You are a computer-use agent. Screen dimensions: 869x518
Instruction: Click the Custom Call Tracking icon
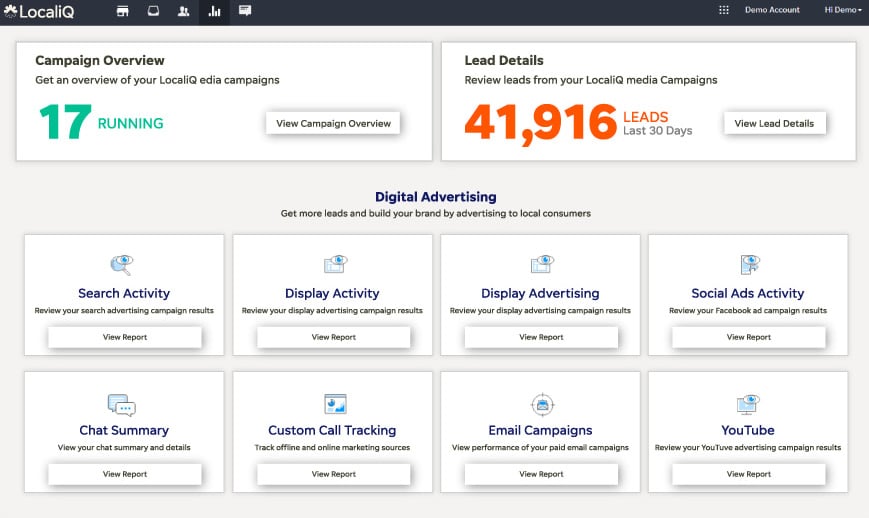pyautogui.click(x=334, y=404)
